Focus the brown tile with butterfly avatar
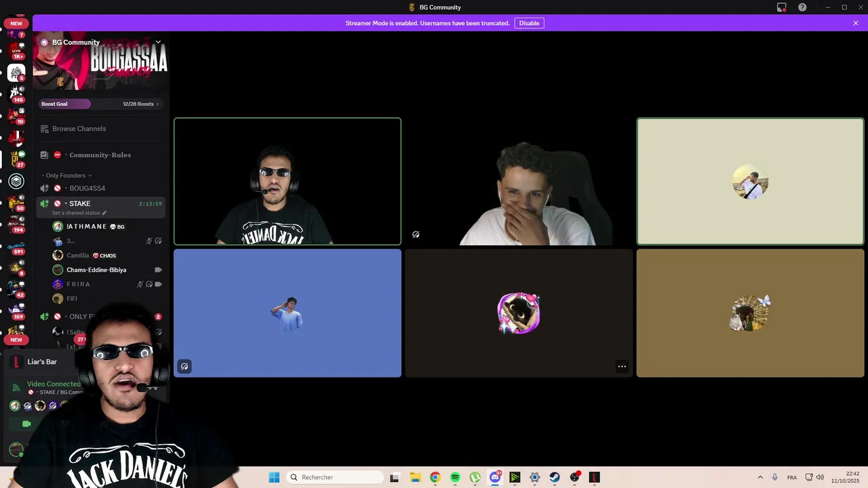 [750, 313]
